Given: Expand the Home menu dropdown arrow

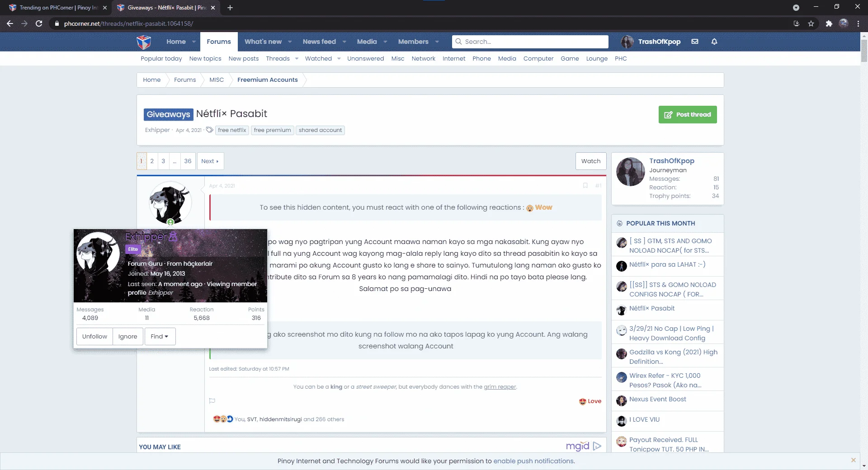Looking at the screenshot, I should coord(194,42).
